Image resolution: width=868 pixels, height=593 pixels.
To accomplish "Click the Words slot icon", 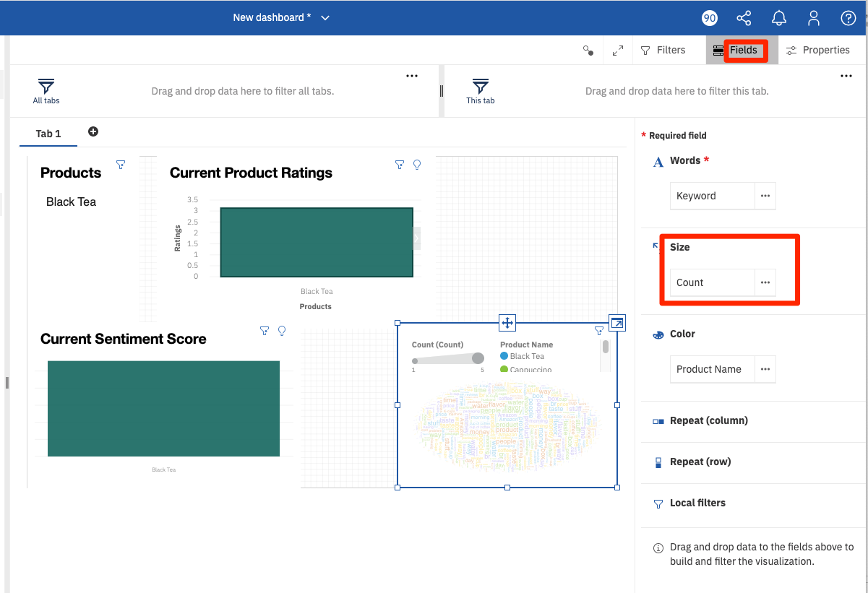I will (x=658, y=162).
